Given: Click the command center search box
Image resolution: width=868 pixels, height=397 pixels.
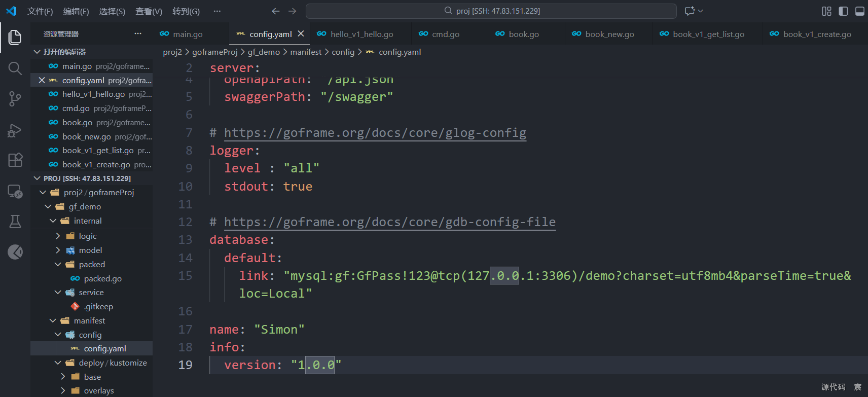Looking at the screenshot, I should (x=491, y=11).
